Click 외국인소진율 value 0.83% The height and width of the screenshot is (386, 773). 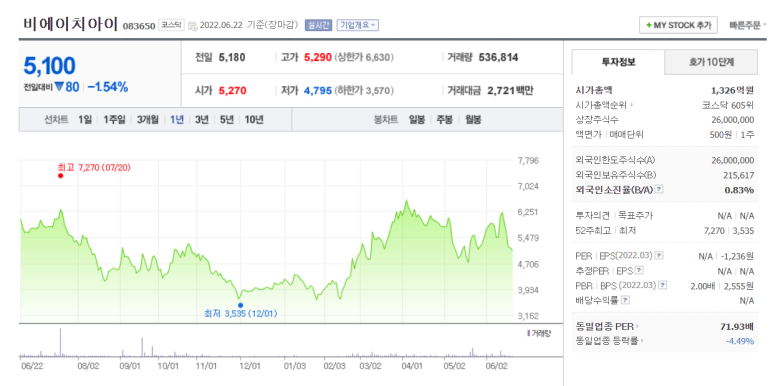[739, 190]
